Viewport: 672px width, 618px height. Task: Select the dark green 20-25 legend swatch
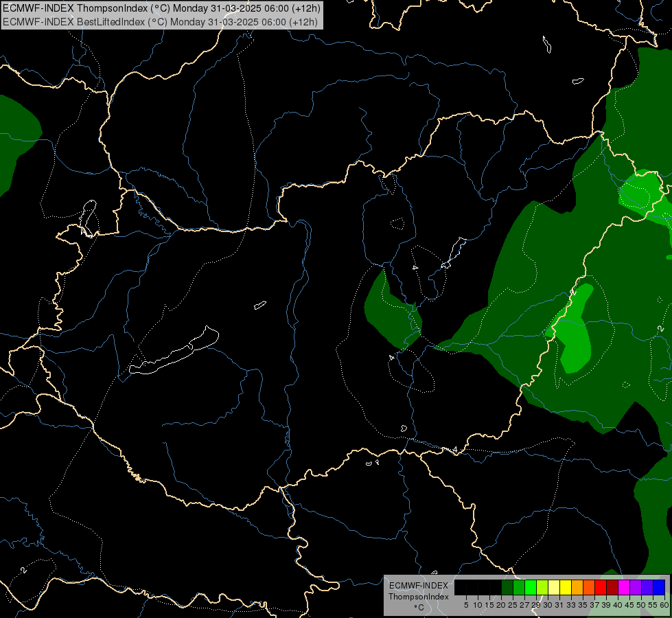click(507, 587)
